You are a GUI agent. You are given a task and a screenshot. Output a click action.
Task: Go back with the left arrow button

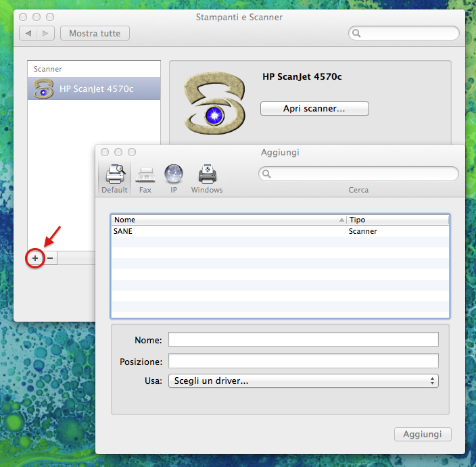[x=28, y=33]
